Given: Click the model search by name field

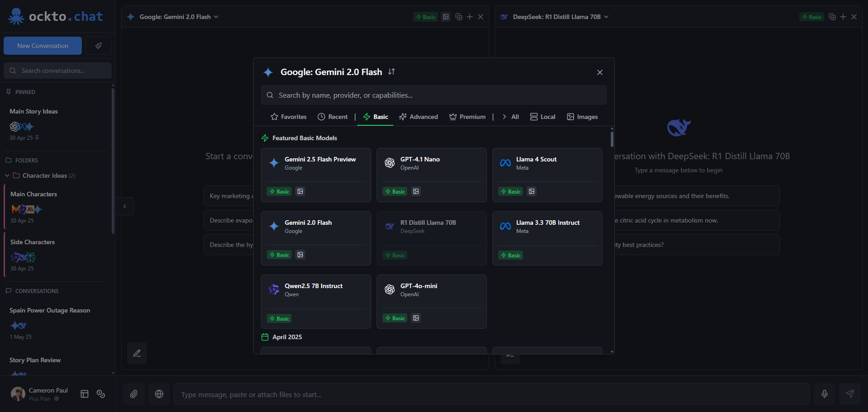Looking at the screenshot, I should tap(434, 95).
